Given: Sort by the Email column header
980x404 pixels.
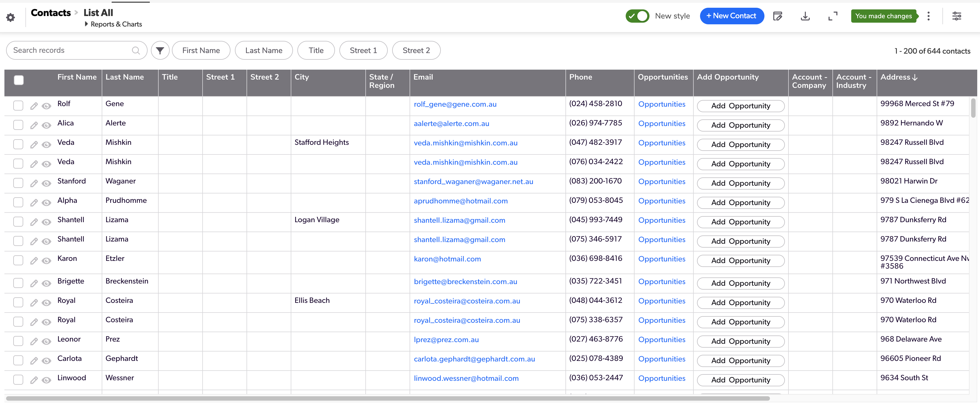Looking at the screenshot, I should (423, 77).
